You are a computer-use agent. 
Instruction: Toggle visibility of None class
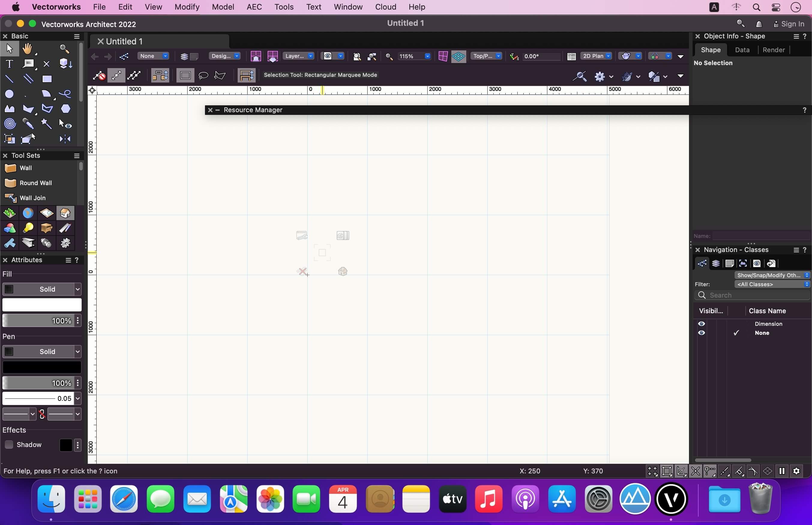coord(702,333)
